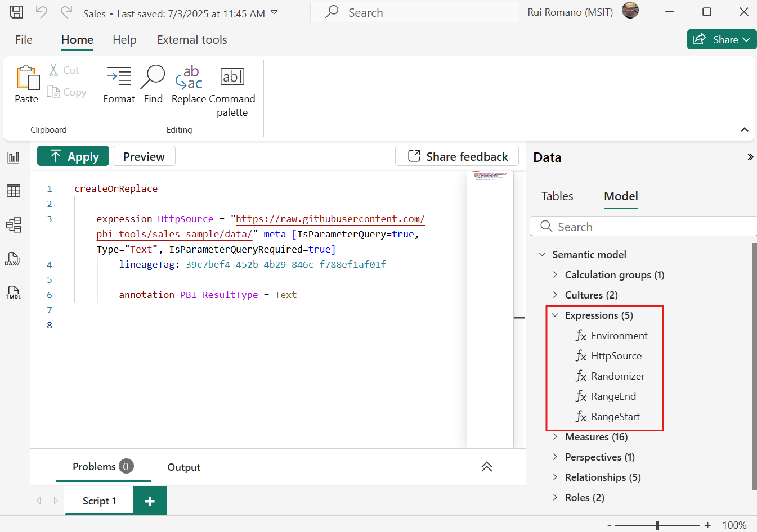Open Report view icon in sidebar
The image size is (757, 532).
[14, 157]
